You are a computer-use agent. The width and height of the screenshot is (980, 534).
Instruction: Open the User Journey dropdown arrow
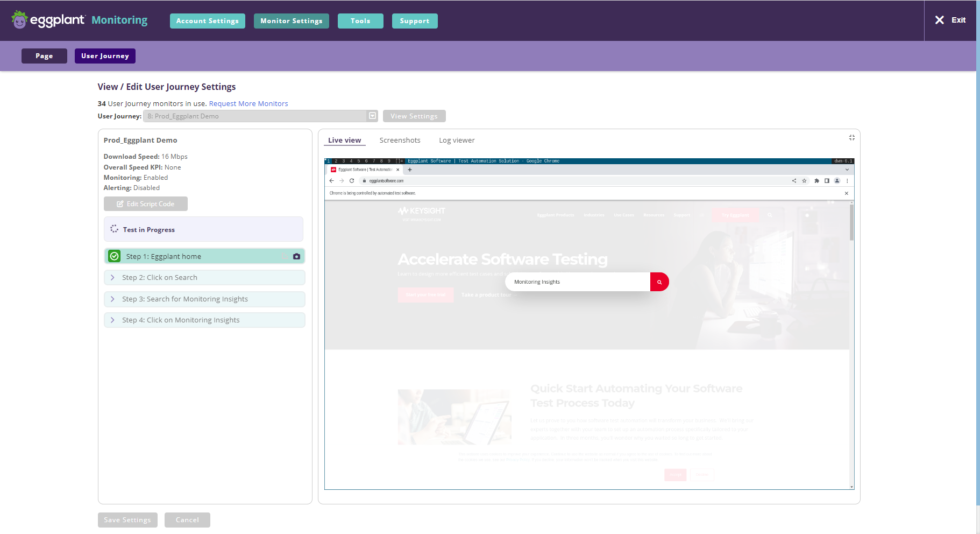372,116
